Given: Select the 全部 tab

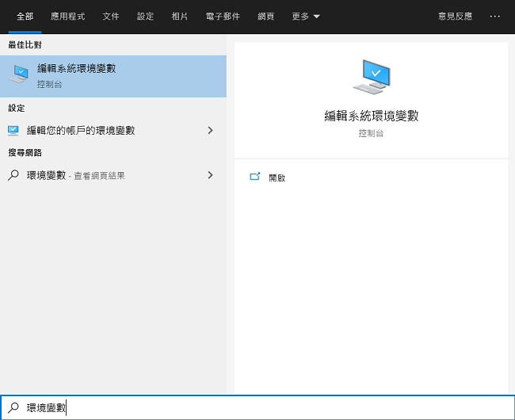Looking at the screenshot, I should 25,17.
